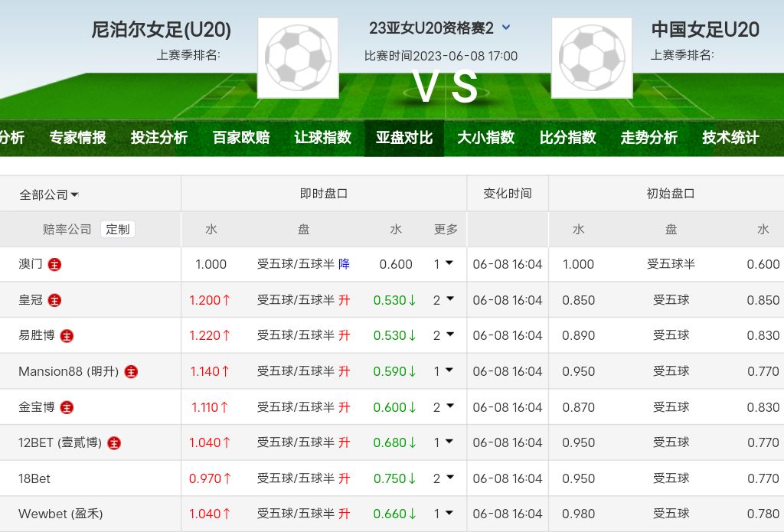This screenshot has height=532, width=784.
Task: Expand more changes arrow in 澳门 row
Action: click(449, 263)
